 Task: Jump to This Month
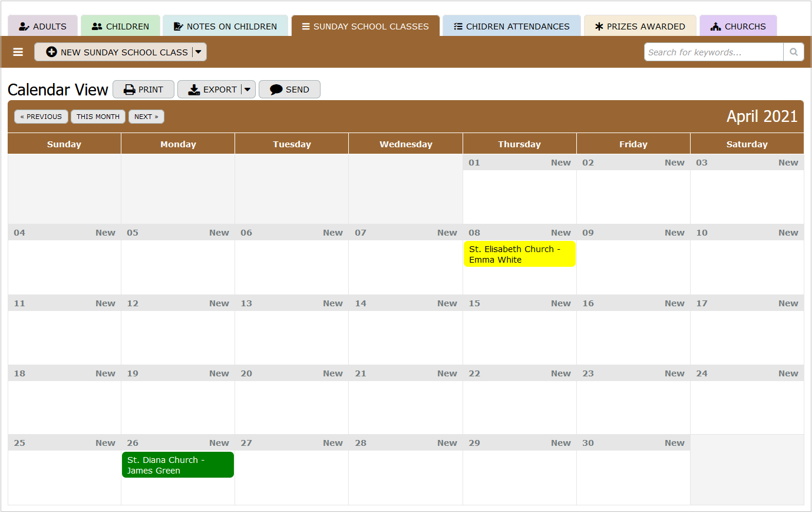98,117
